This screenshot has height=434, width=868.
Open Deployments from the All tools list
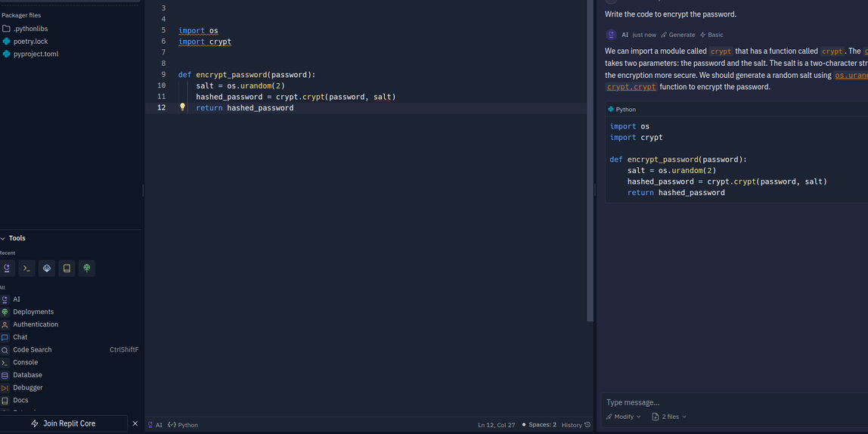tap(33, 312)
